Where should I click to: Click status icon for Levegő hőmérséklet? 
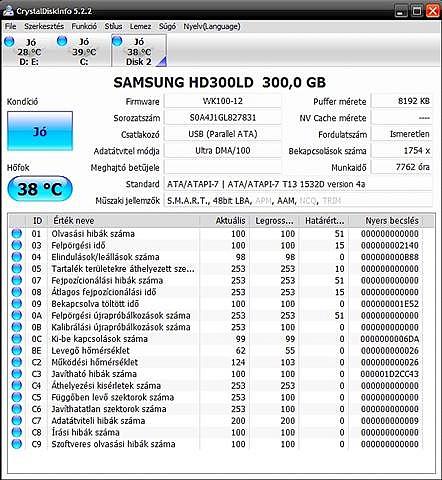tap(17, 350)
